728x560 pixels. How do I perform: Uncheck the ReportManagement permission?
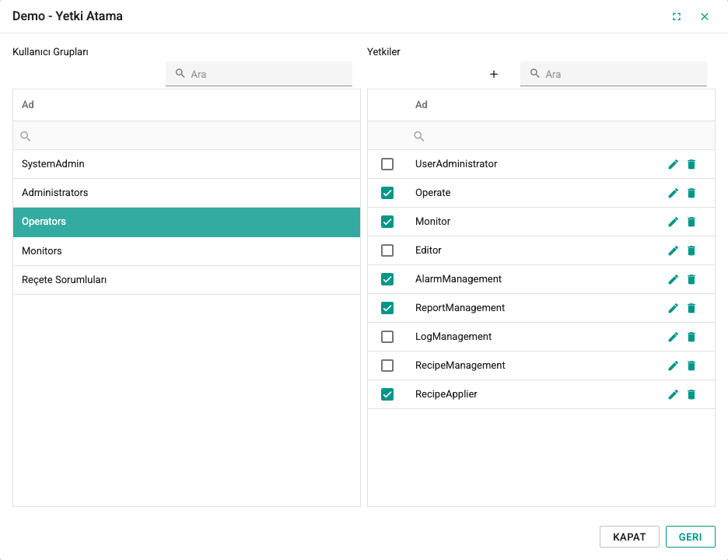click(387, 308)
